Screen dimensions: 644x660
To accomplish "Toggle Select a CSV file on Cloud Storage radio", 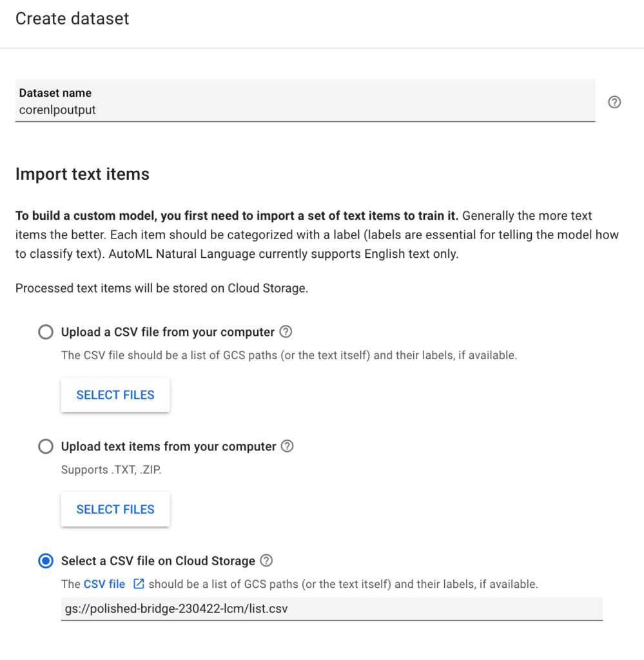I will pos(46,561).
